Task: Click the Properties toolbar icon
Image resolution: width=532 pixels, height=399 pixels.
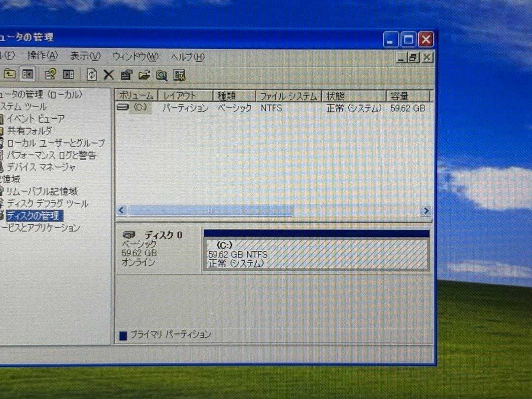Action: click(127, 75)
